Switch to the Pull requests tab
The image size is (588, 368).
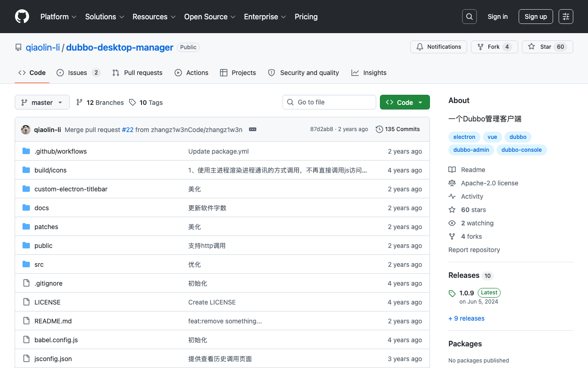pyautogui.click(x=137, y=73)
